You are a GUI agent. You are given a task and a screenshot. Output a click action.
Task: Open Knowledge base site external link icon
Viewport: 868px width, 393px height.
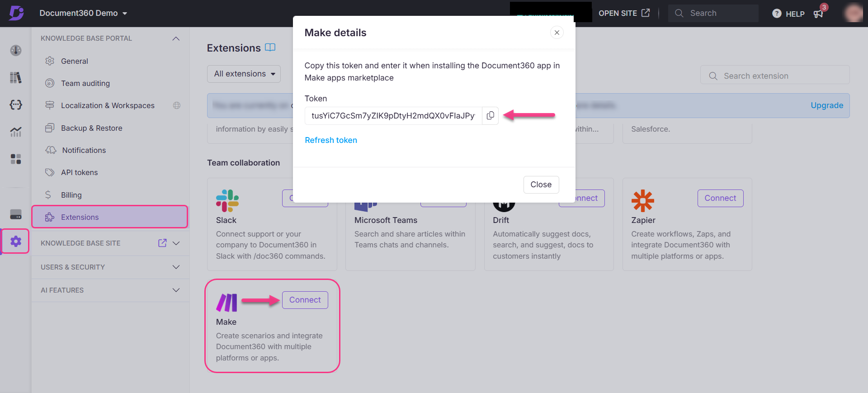(x=162, y=243)
